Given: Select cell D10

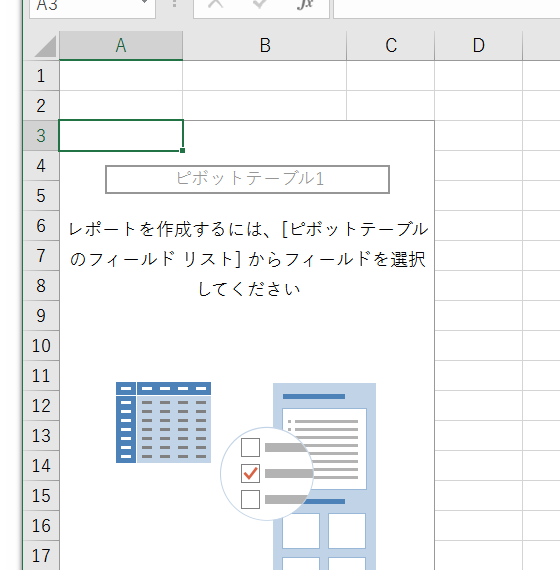Looking at the screenshot, I should click(x=479, y=346).
